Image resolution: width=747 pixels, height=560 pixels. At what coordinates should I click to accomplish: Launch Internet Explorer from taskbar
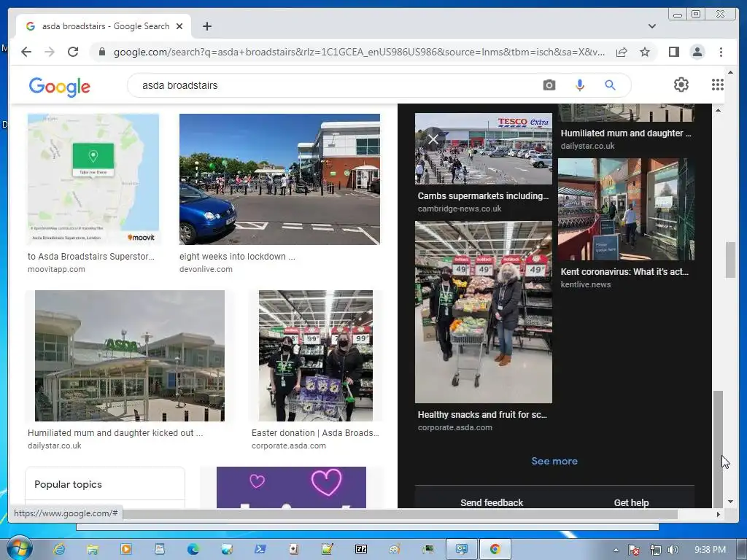[59, 549]
